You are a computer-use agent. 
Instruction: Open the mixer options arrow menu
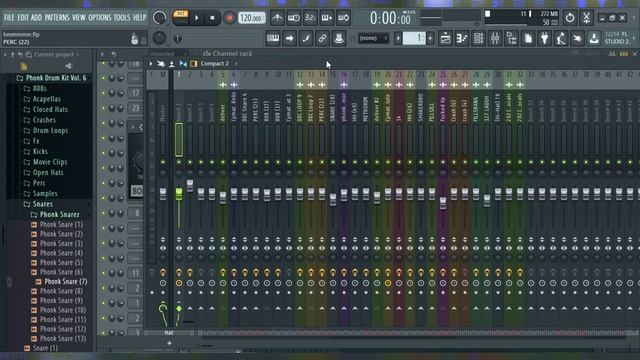click(151, 64)
